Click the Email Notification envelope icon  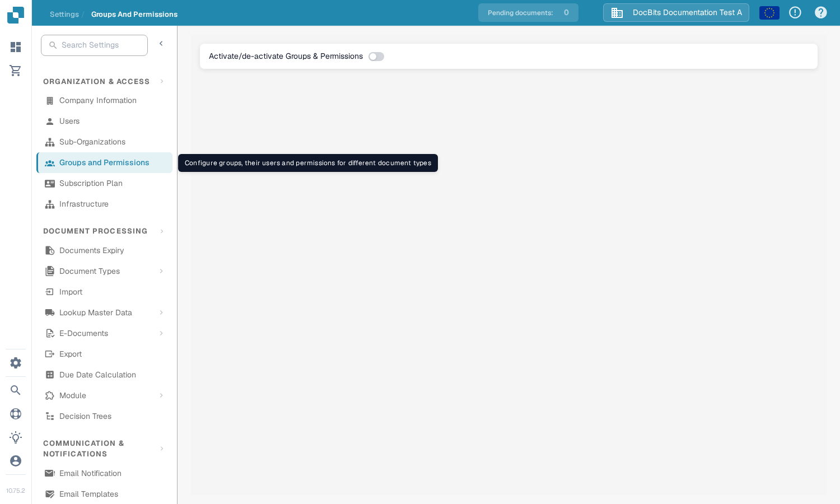(x=50, y=473)
